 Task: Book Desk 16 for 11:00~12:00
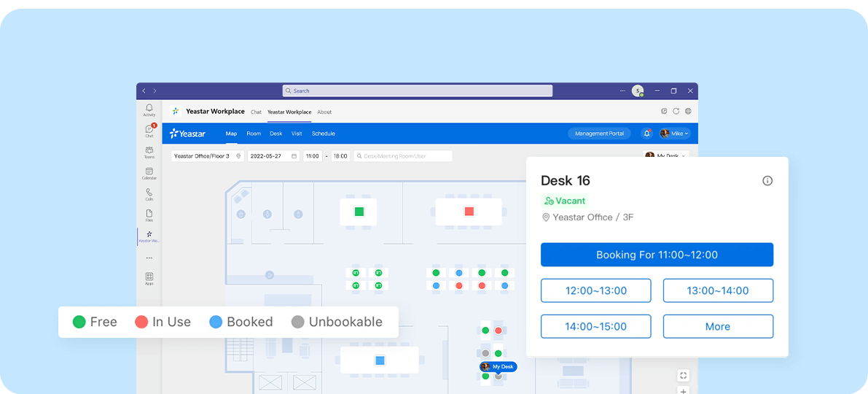click(657, 255)
